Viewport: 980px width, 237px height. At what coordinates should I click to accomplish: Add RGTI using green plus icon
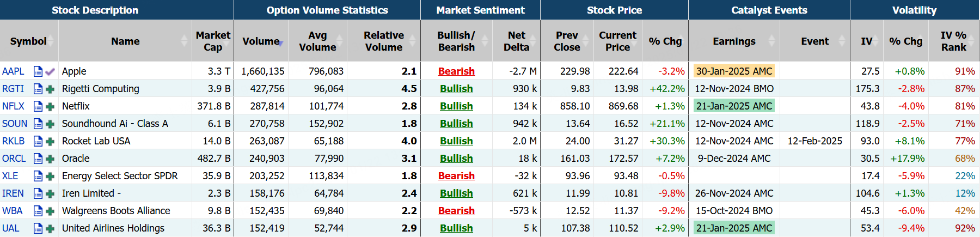pos(50,89)
